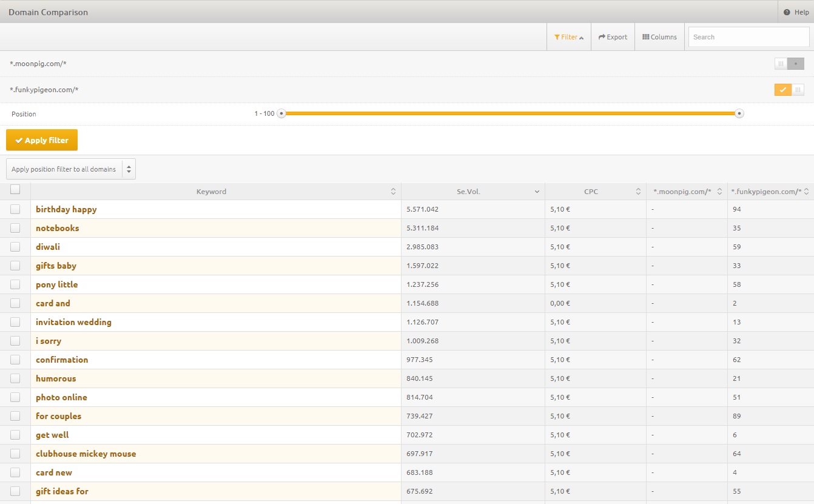Select funkypigeon position value 94

(x=737, y=209)
